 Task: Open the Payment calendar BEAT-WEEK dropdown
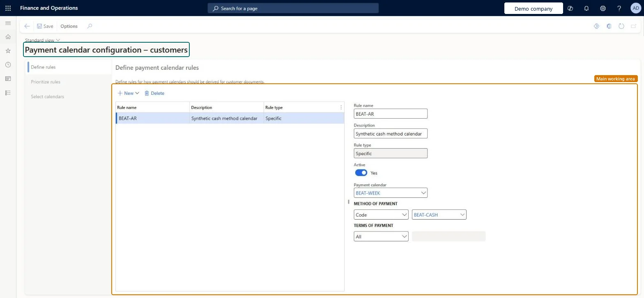[x=424, y=193]
